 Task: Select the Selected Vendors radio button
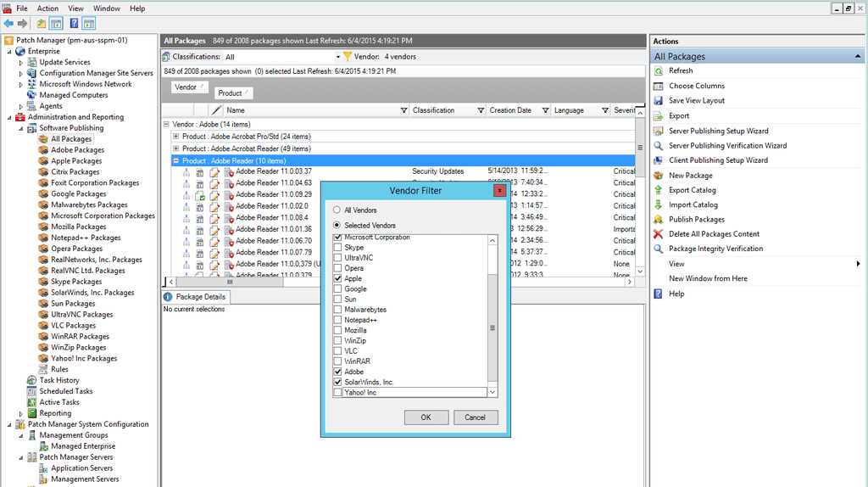pos(337,225)
